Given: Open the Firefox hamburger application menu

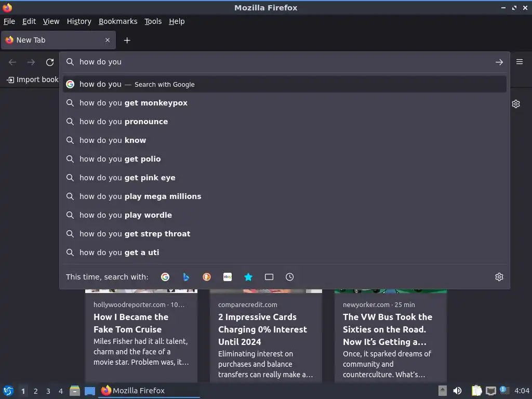Looking at the screenshot, I should coord(520,62).
